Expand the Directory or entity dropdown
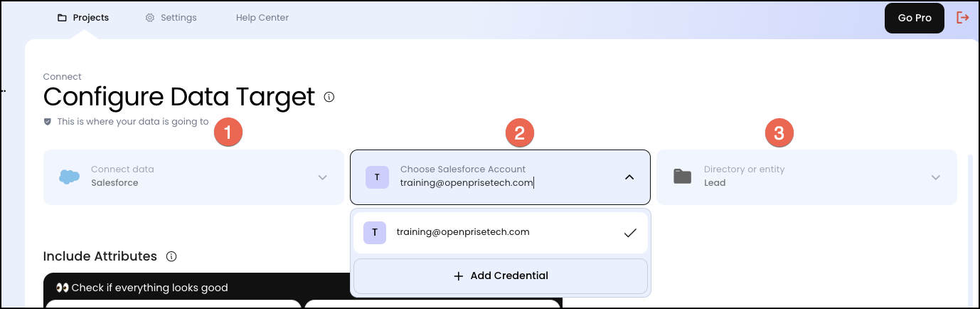980x309 pixels. pyautogui.click(x=935, y=177)
